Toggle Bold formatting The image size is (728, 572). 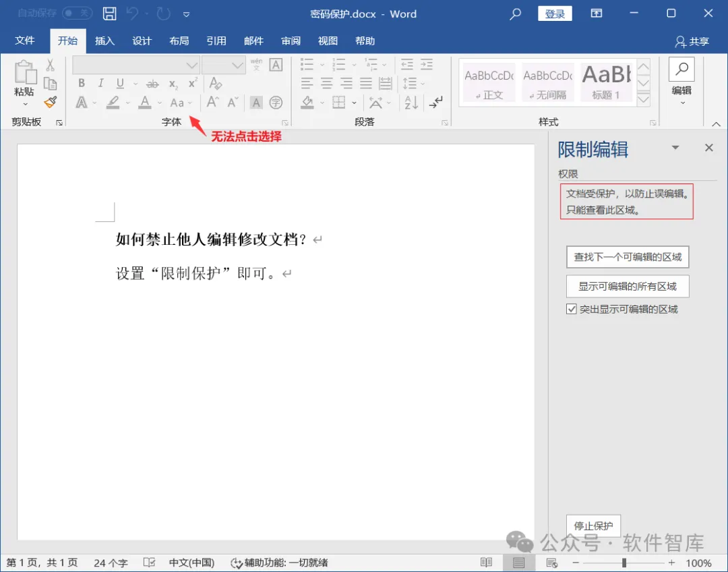pyautogui.click(x=82, y=83)
